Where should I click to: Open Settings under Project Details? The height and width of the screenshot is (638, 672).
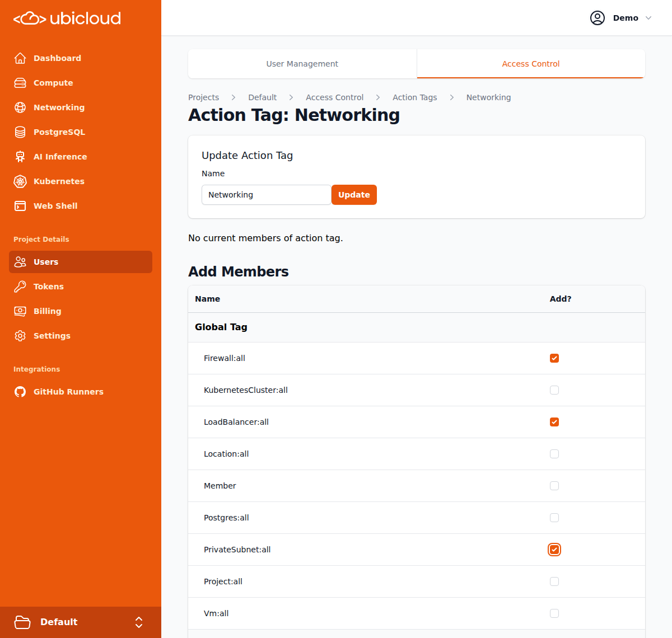[81, 336]
